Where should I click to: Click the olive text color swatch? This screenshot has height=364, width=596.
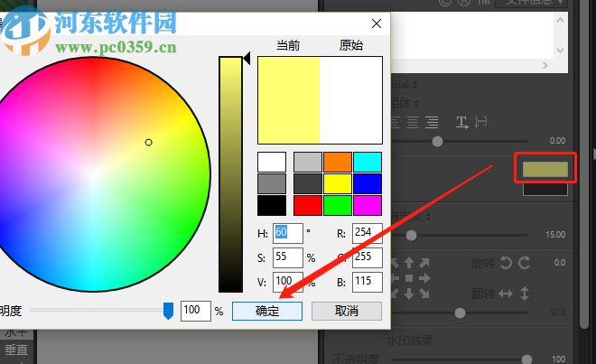coord(545,169)
